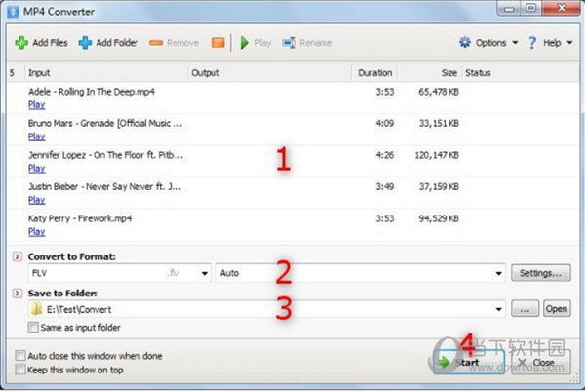Click the Settings... button
Viewport: 585px width, 392px height.
tap(540, 273)
